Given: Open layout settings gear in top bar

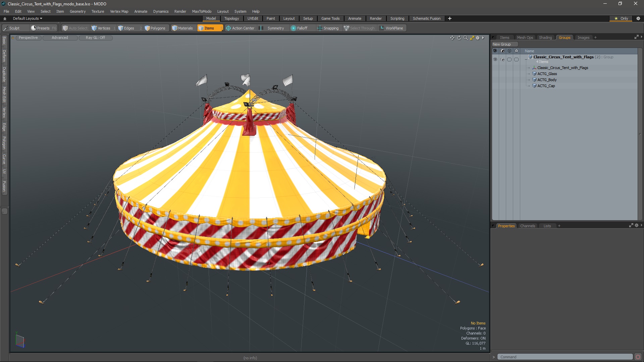Looking at the screenshot, I should tap(638, 18).
